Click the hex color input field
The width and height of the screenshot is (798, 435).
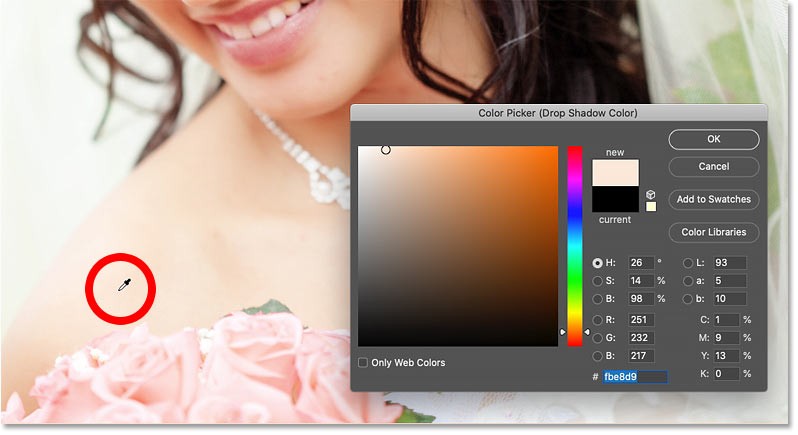[635, 377]
